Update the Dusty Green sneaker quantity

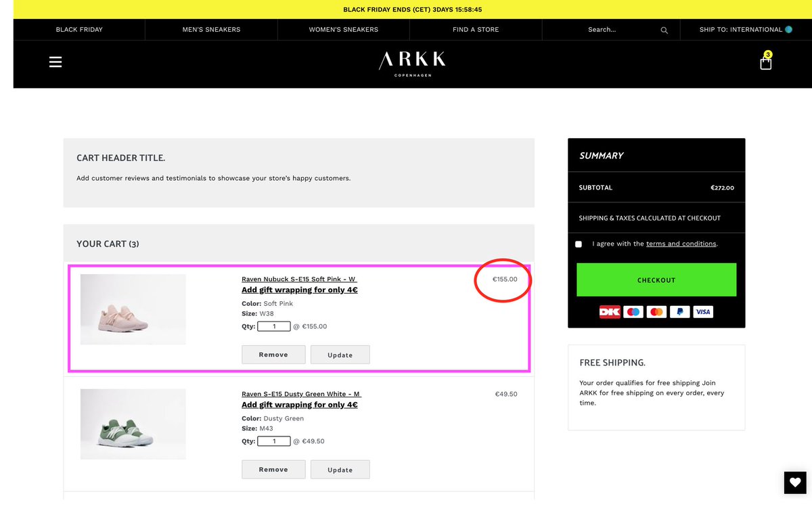(340, 470)
